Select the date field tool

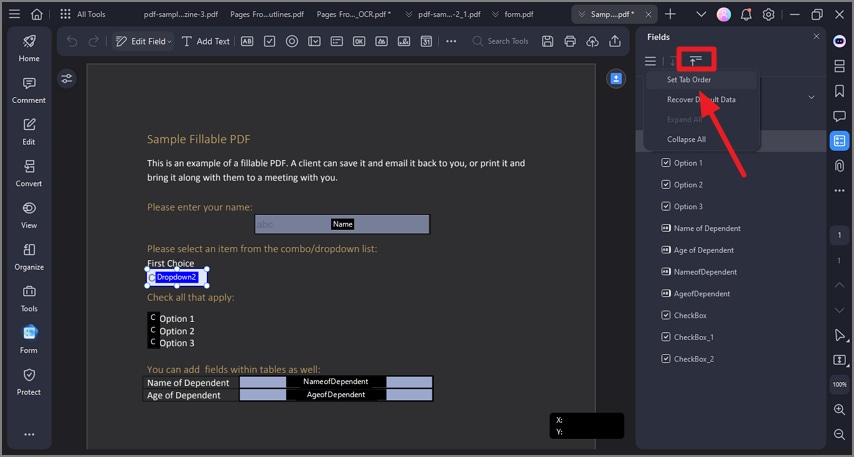point(426,41)
